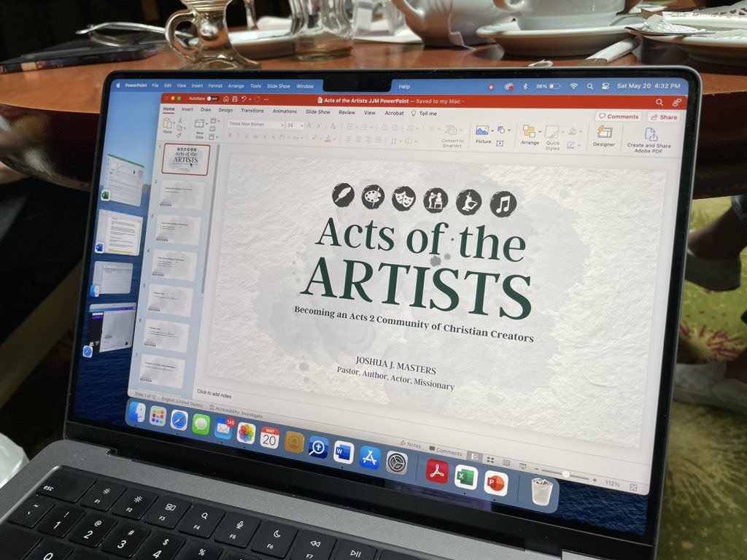This screenshot has height=560, width=747.
Task: Click the Comments button in ribbon
Action: click(x=618, y=116)
